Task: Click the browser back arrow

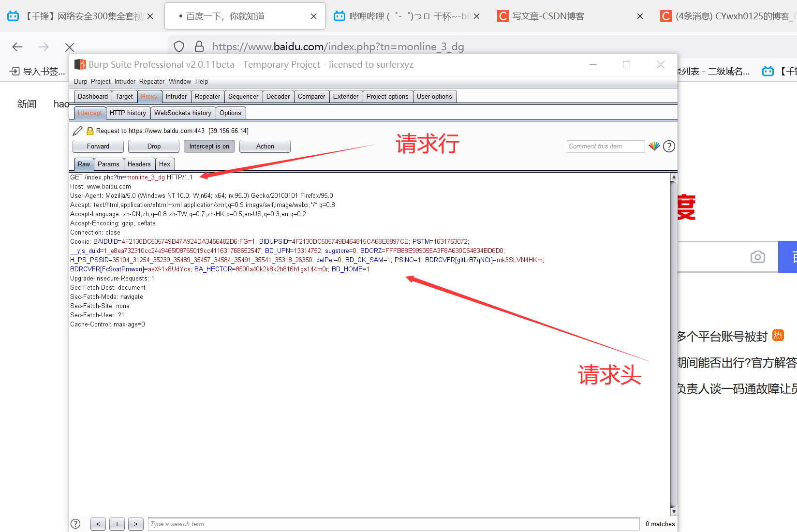Action: click(17, 47)
